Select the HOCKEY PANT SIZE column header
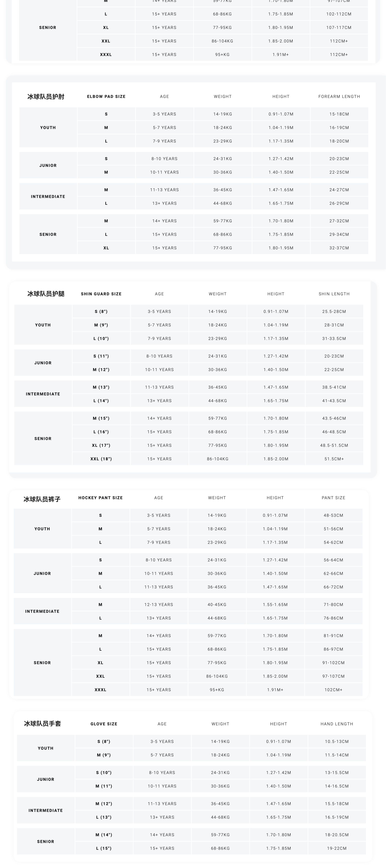This screenshot has height=868, width=386. click(101, 498)
